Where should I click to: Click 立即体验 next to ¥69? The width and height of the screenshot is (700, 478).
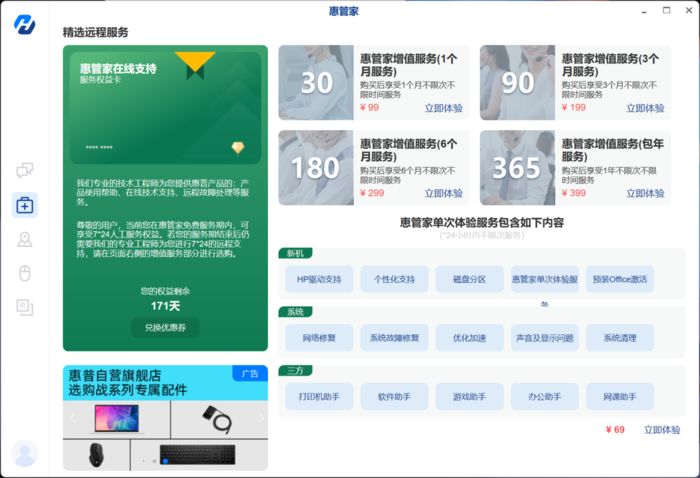(662, 430)
